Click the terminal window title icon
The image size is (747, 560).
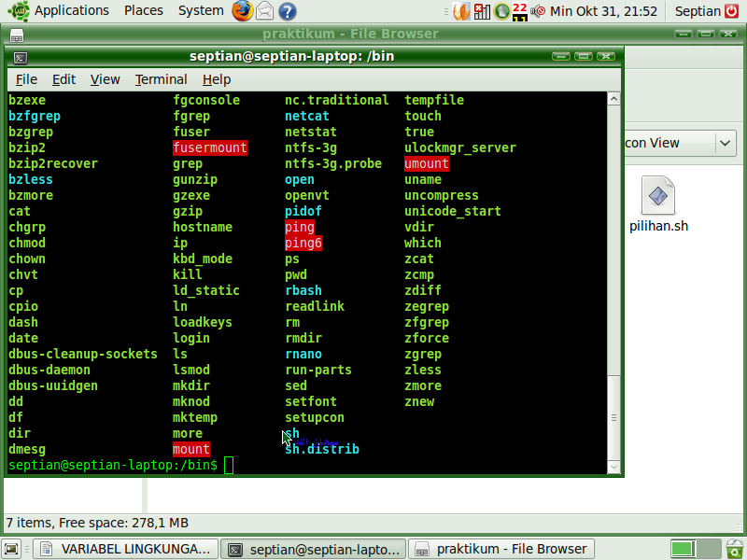[20, 58]
